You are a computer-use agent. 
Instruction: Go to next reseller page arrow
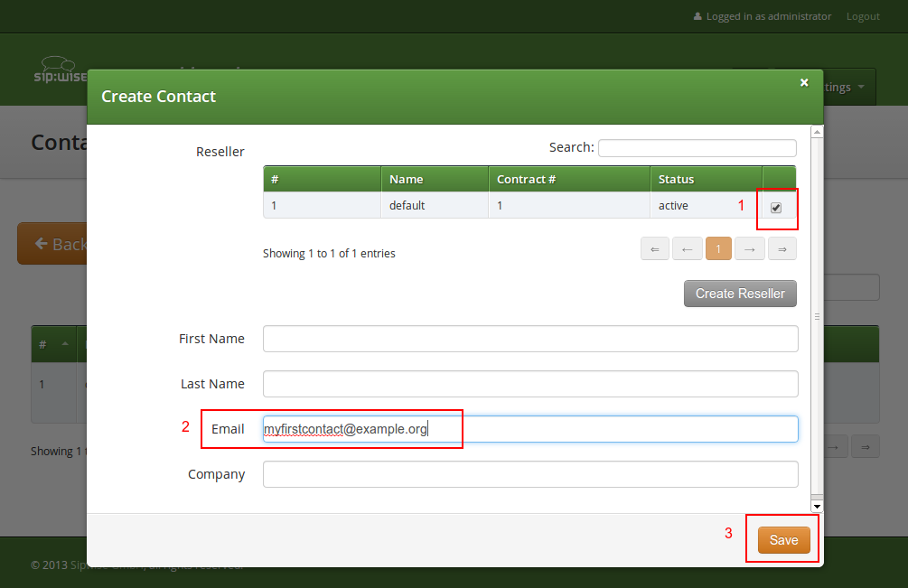750,249
